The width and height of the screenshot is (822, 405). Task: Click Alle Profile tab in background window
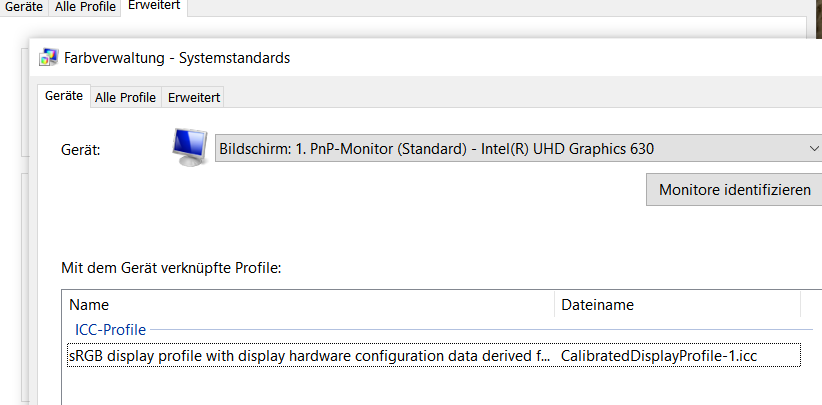point(85,6)
